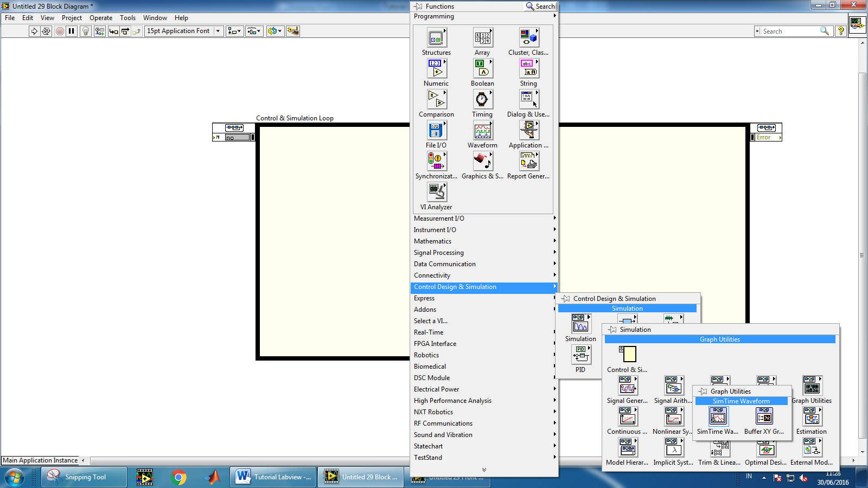Click the Run arrow button
Viewport: 868px width, 488px height.
coord(34,31)
